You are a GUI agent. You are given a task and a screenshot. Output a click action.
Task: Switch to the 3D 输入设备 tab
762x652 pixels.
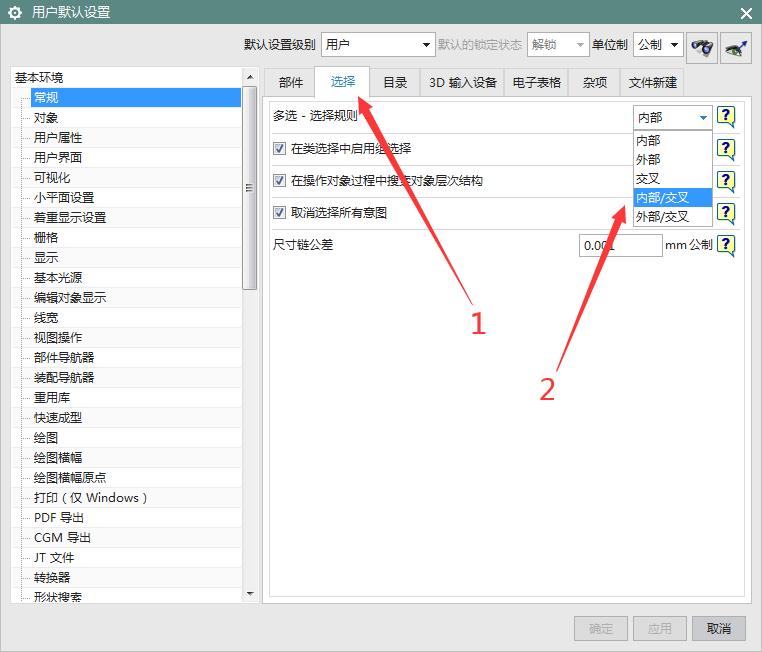(x=463, y=83)
